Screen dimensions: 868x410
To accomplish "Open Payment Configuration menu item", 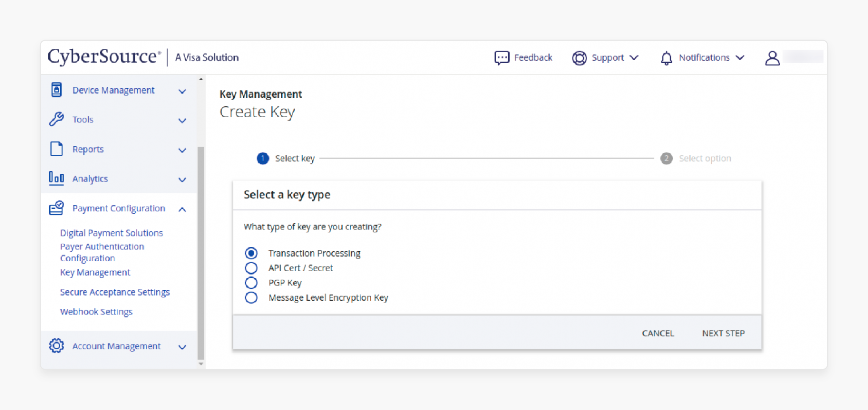I will pos(119,208).
